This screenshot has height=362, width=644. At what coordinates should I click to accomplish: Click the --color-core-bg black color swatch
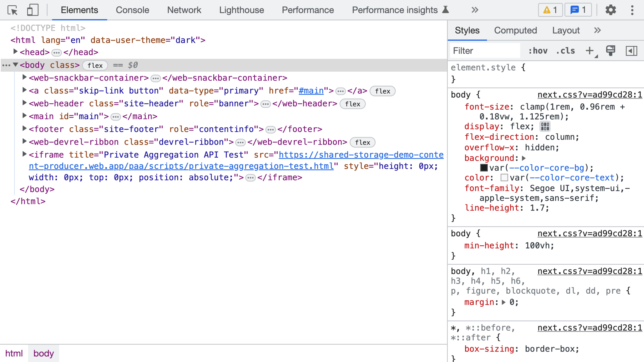click(484, 168)
